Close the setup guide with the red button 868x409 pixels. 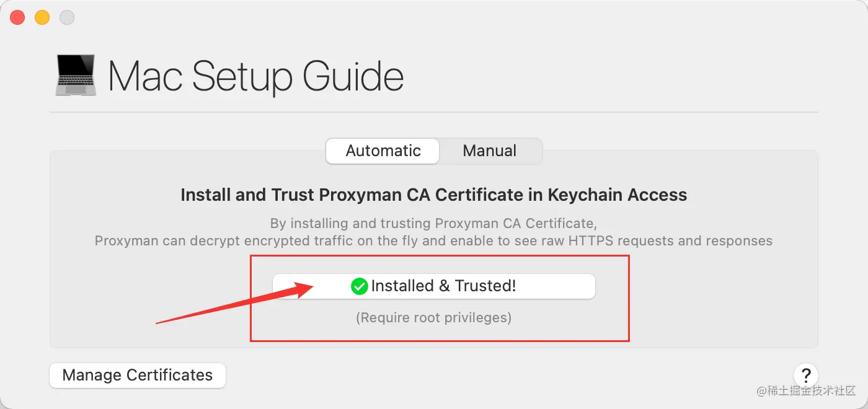(x=17, y=17)
